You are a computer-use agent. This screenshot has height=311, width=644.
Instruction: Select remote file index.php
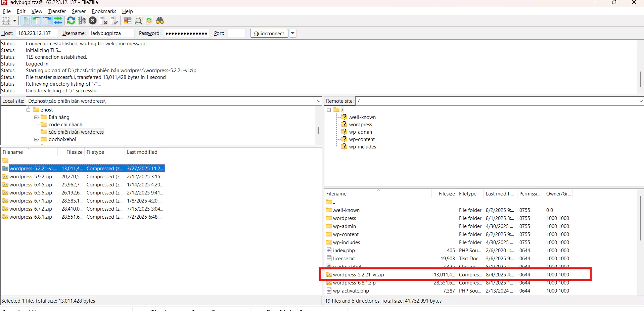(x=449, y=251)
